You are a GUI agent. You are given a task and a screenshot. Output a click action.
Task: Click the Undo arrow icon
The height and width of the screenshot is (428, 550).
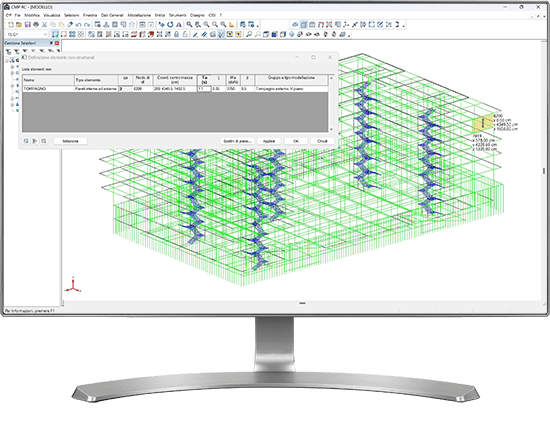click(78, 25)
